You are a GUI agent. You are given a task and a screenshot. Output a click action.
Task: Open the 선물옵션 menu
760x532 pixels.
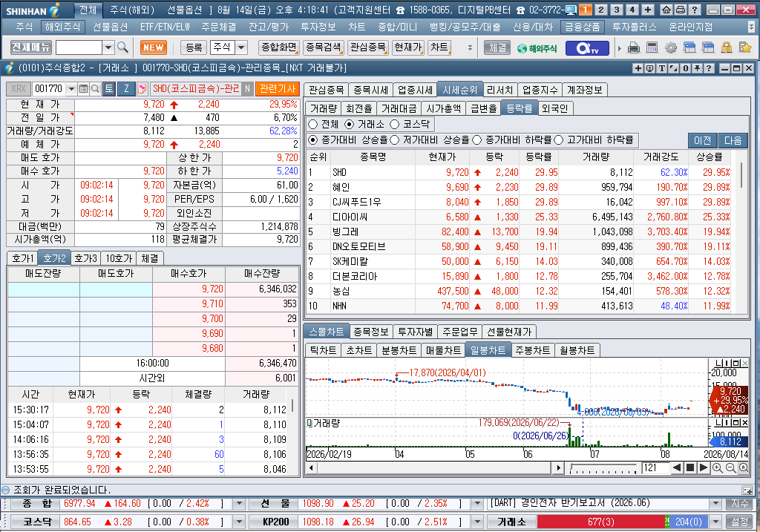110,27
